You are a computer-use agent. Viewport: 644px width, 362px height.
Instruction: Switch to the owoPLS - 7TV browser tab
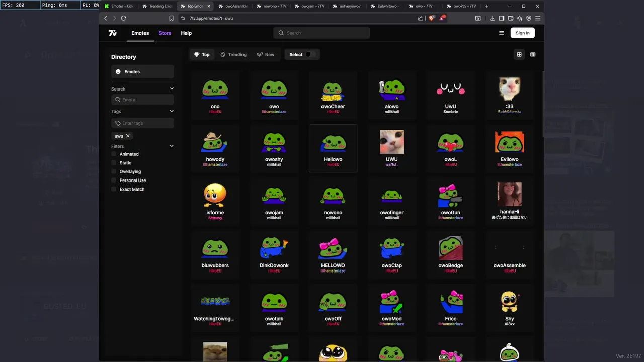(x=461, y=6)
